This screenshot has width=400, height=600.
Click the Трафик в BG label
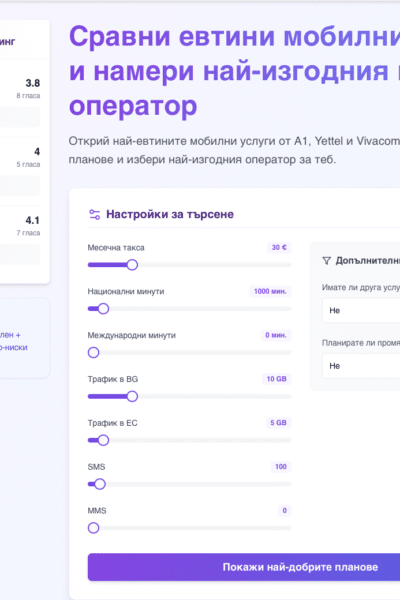tap(113, 379)
